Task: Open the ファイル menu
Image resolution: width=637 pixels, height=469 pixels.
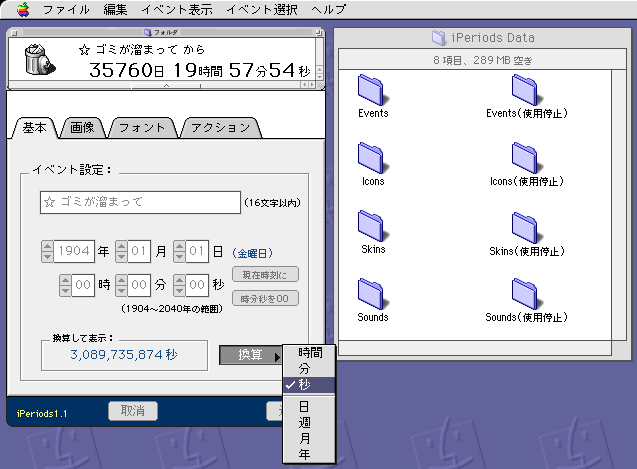Action: pos(66,9)
